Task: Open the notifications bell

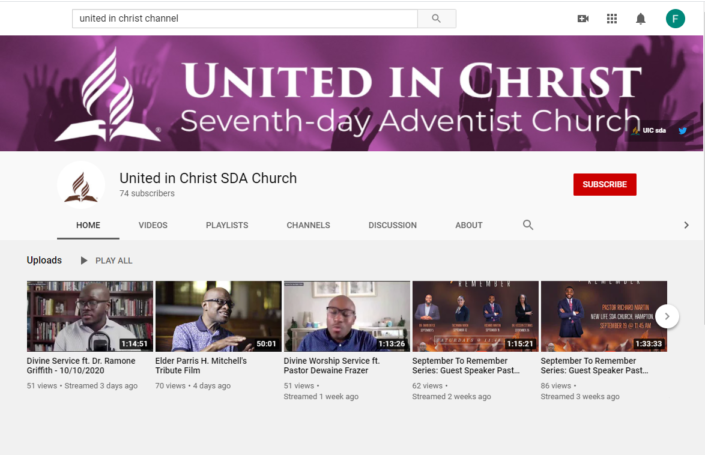Action: coord(640,18)
